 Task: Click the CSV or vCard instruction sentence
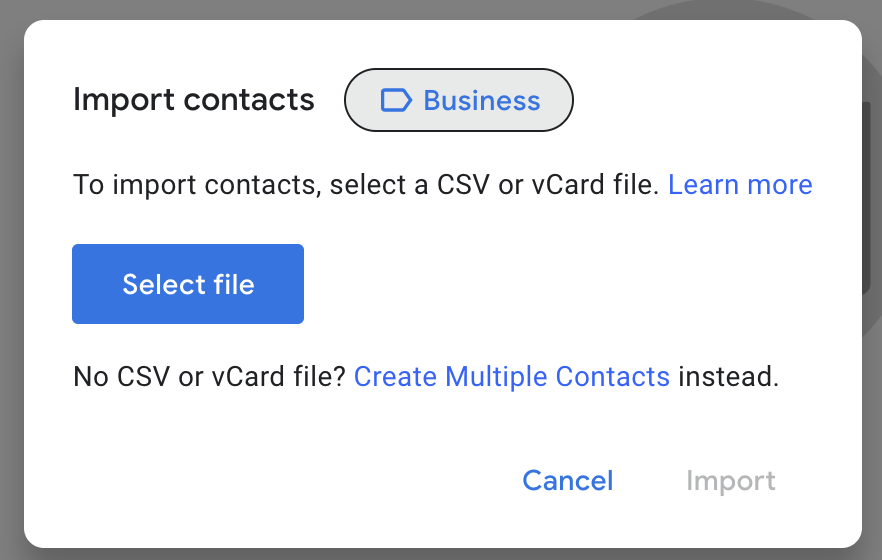point(366,185)
